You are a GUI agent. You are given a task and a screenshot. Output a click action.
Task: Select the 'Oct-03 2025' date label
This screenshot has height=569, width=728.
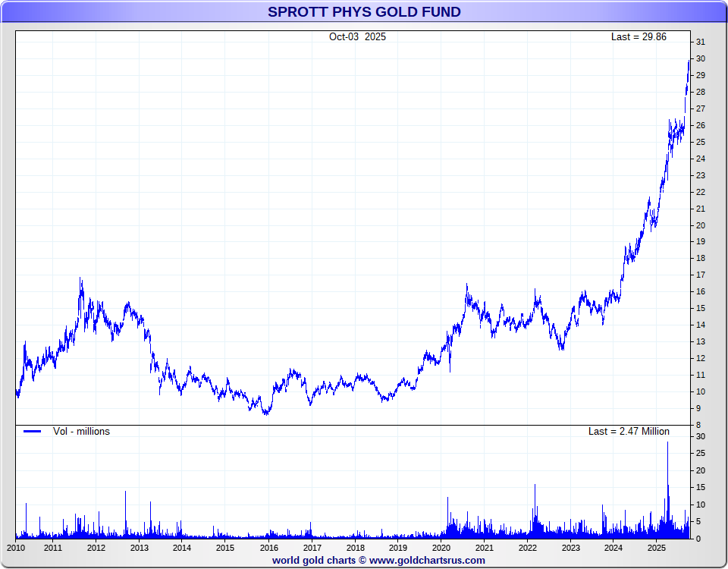[357, 36]
